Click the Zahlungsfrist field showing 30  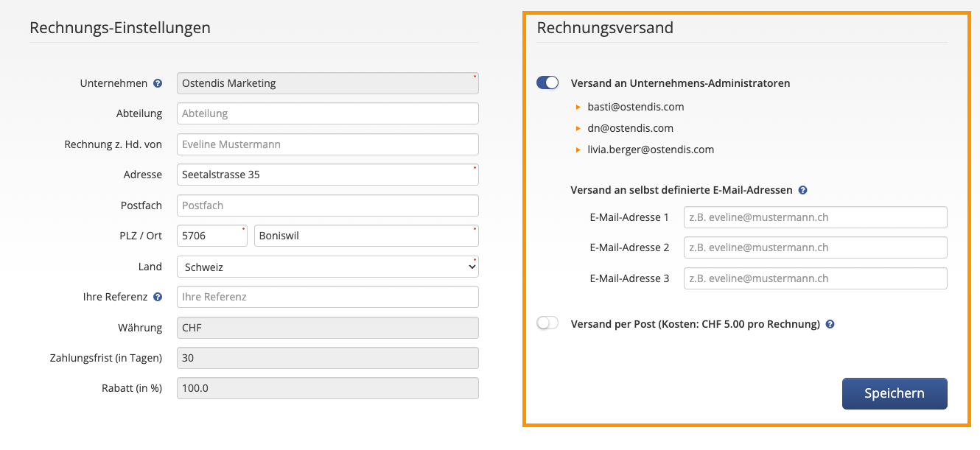[328, 358]
